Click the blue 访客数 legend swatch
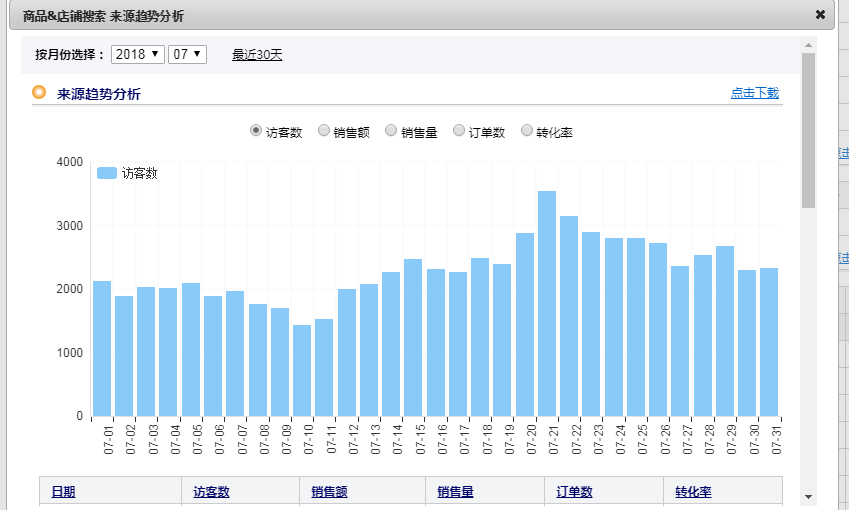The image size is (849, 510). [x=106, y=173]
